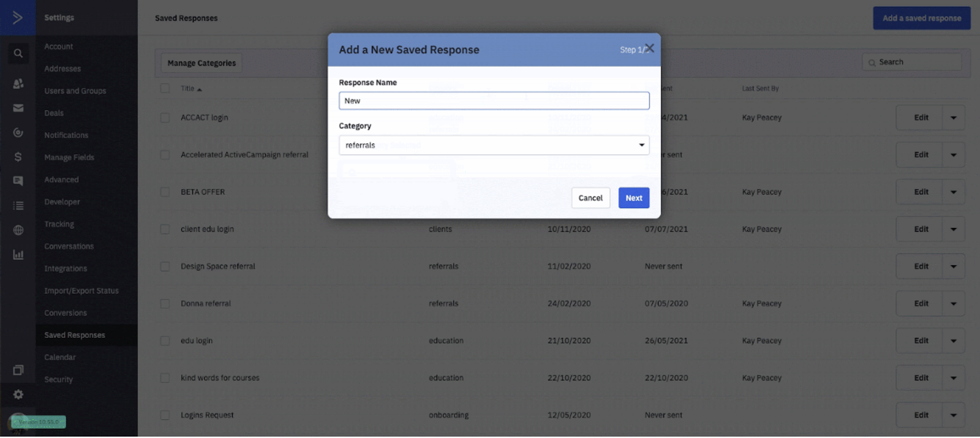Open Campaigns via the envelope icon
This screenshot has height=438, width=980.
[x=18, y=108]
